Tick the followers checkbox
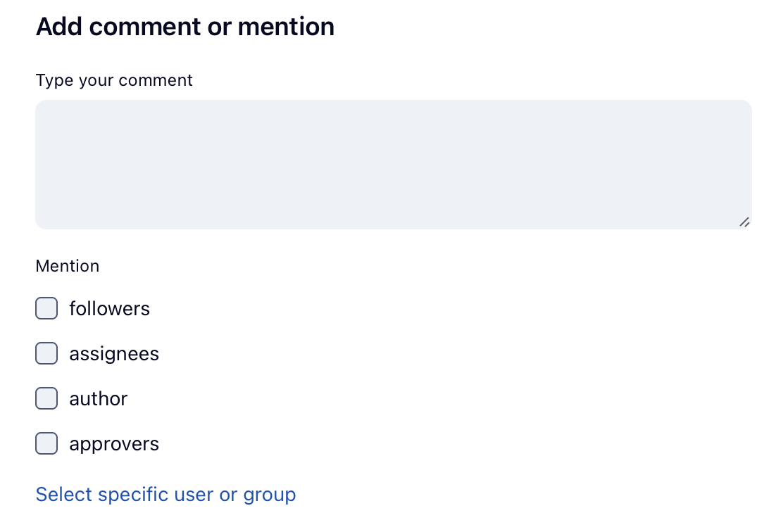776x532 pixels. coord(46,308)
